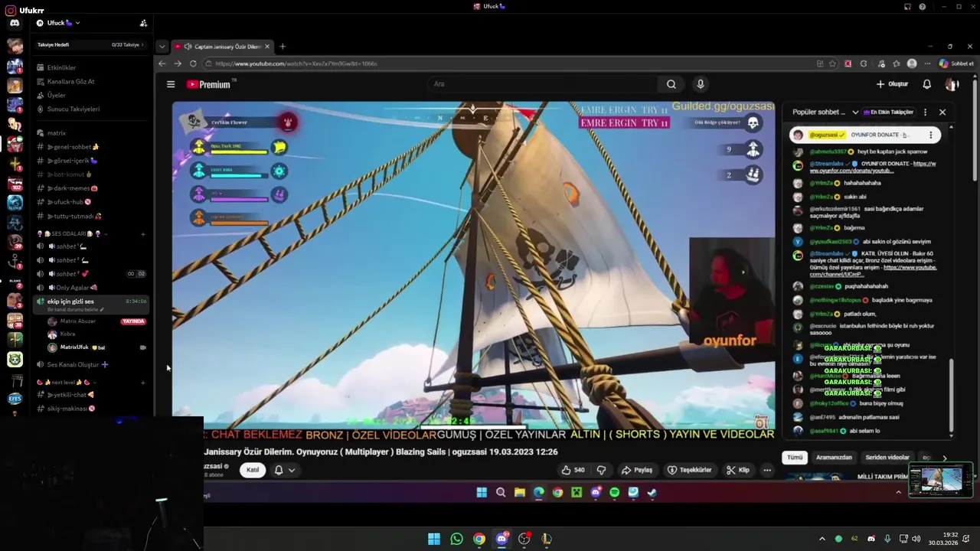Expand the Popüler sohbet chat mode dropdown
Image resolution: width=980 pixels, height=551 pixels.
pos(825,112)
